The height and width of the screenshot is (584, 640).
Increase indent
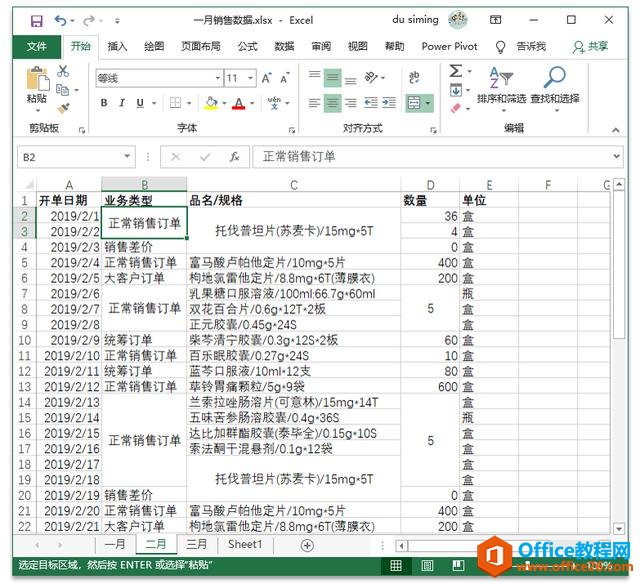click(389, 103)
